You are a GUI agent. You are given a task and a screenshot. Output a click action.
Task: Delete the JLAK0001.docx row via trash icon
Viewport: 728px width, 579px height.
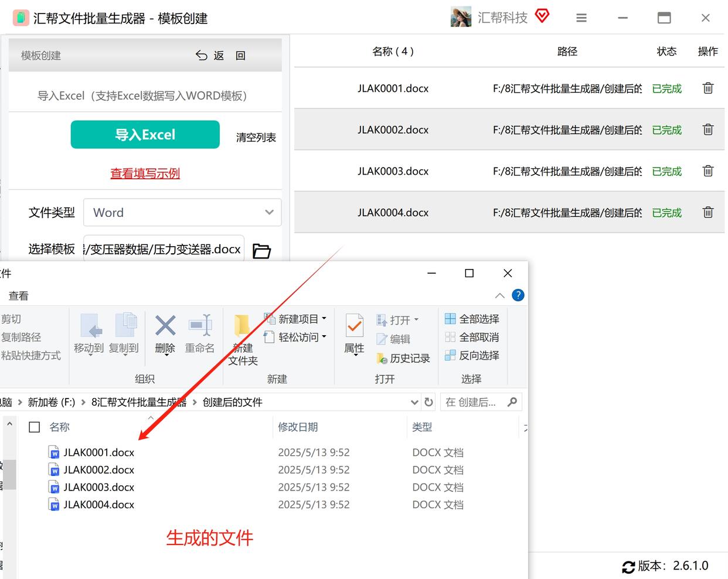tap(708, 88)
